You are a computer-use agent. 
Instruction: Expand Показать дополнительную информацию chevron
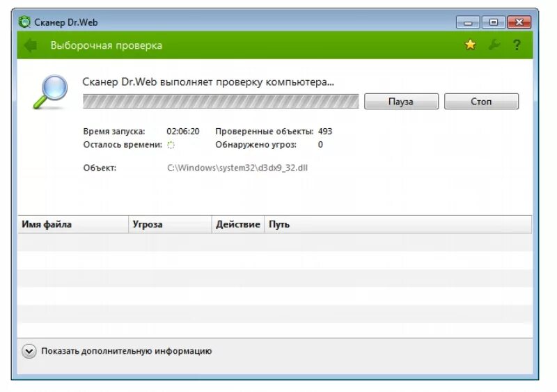tap(29, 351)
